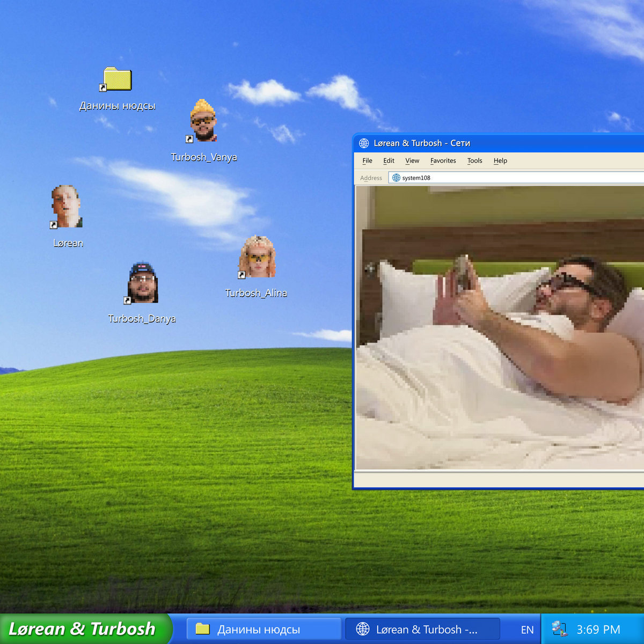Click the globe icon in the window title bar
The image size is (644, 644).
pos(364,143)
